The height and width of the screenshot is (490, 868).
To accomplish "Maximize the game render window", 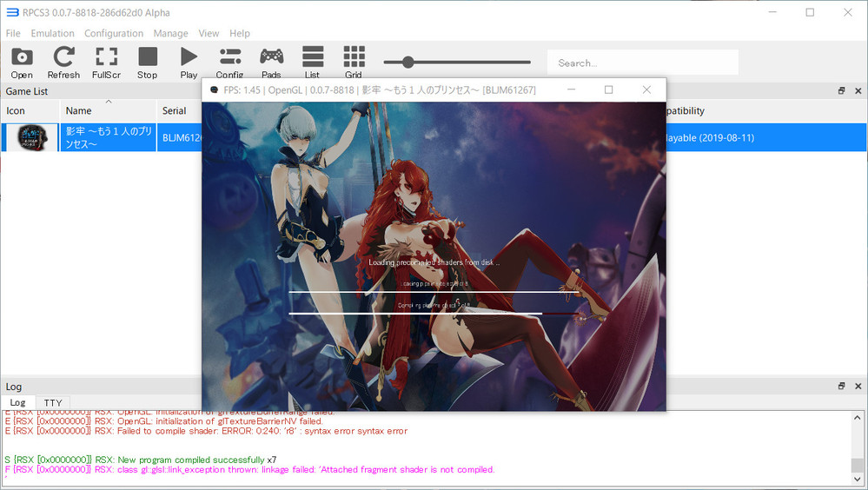I will coord(608,89).
